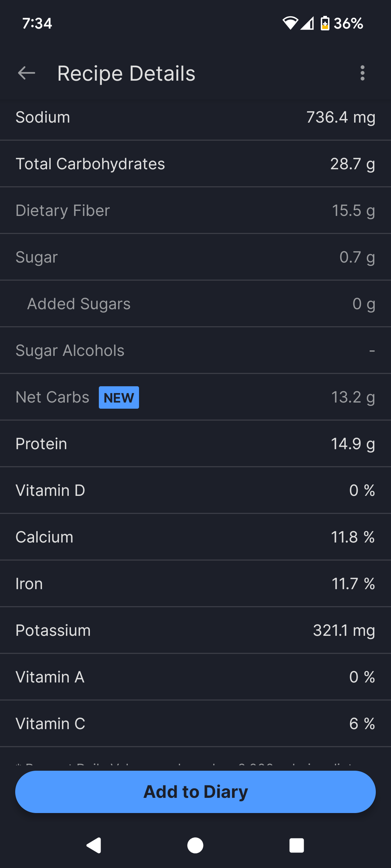Image resolution: width=391 pixels, height=868 pixels.
Task: Tap the Recipe Details title
Action: 126,73
